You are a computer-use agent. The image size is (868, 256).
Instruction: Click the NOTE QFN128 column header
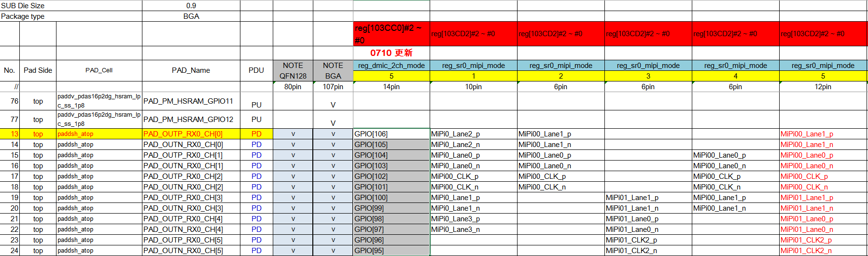(x=293, y=70)
